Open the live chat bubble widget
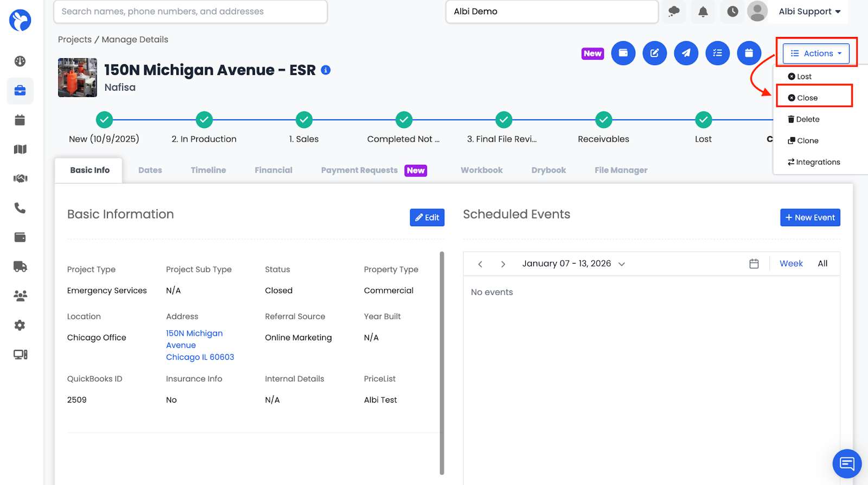This screenshot has height=485, width=868. point(846,463)
